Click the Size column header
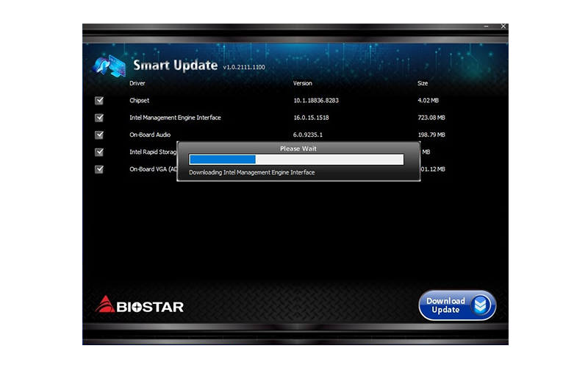 point(423,83)
